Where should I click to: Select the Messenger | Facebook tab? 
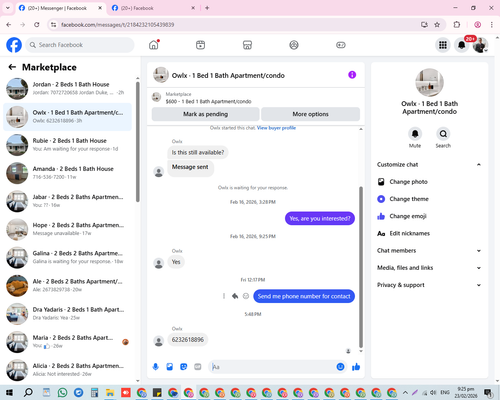(x=60, y=8)
